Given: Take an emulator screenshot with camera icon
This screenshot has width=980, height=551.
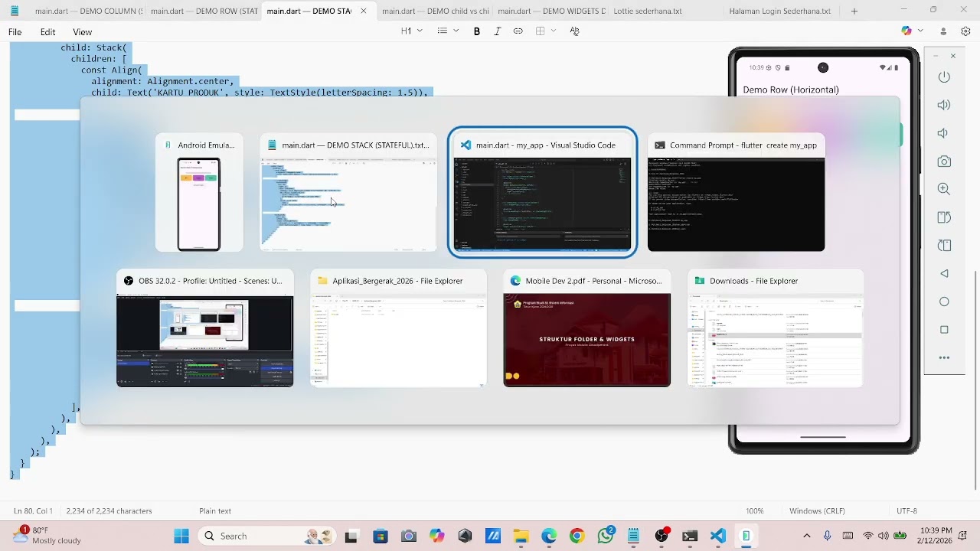Looking at the screenshot, I should click(x=944, y=161).
